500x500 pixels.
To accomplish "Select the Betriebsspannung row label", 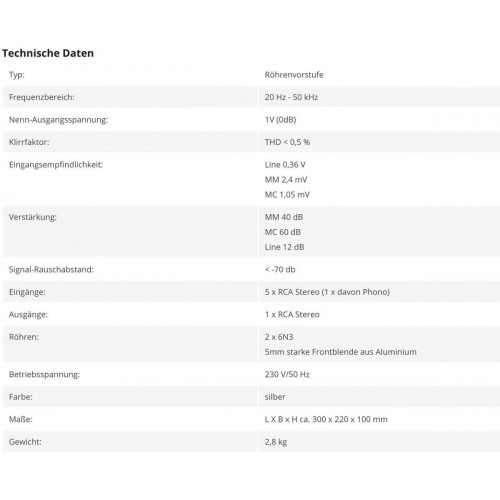I will pos(44,374).
